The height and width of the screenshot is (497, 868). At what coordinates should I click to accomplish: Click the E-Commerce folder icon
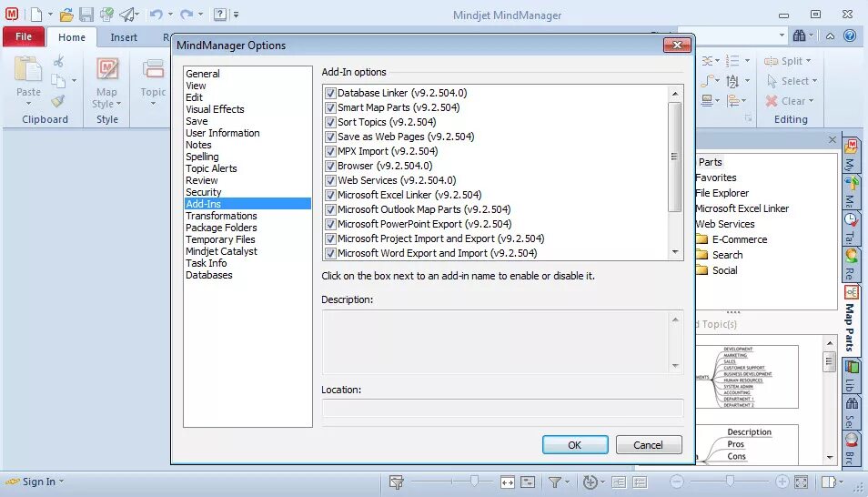point(701,239)
